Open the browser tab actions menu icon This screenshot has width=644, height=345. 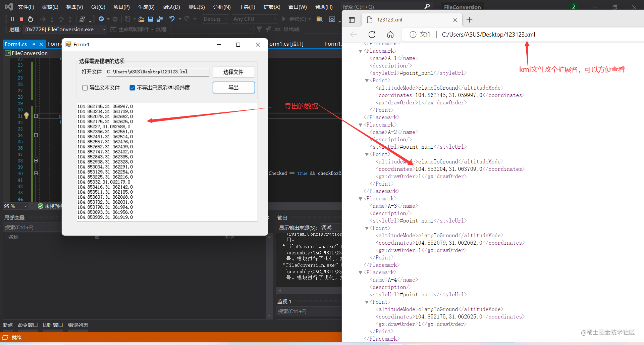click(x=352, y=20)
